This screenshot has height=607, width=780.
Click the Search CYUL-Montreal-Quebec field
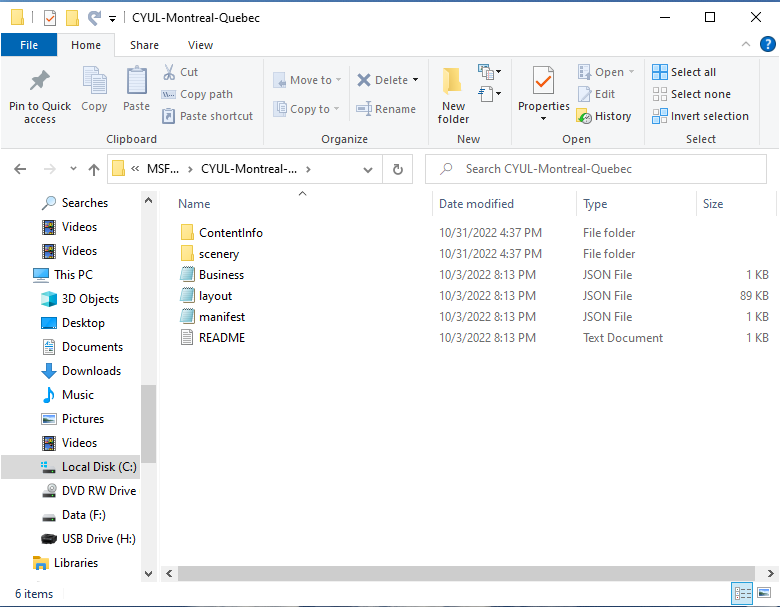[x=595, y=169]
